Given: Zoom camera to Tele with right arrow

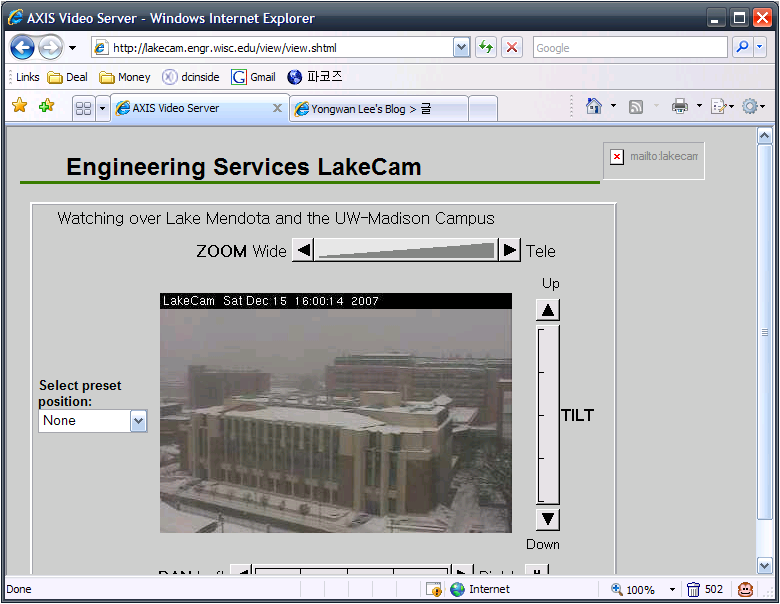Looking at the screenshot, I should [x=509, y=250].
